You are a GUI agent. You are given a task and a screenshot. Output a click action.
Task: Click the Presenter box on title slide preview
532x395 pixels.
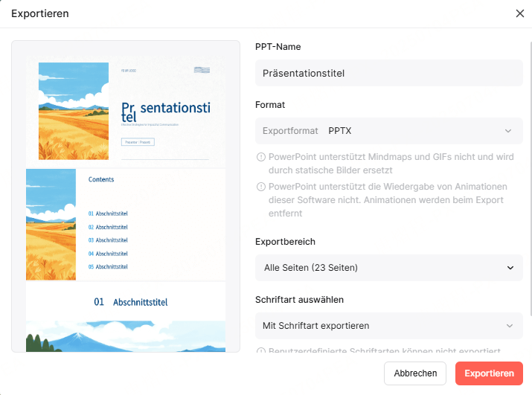[138, 142]
